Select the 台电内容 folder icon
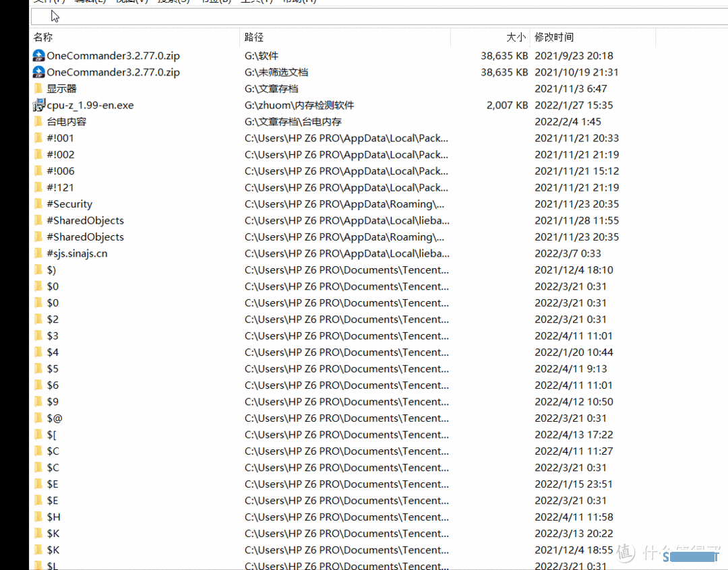This screenshot has width=728, height=570. [x=38, y=122]
